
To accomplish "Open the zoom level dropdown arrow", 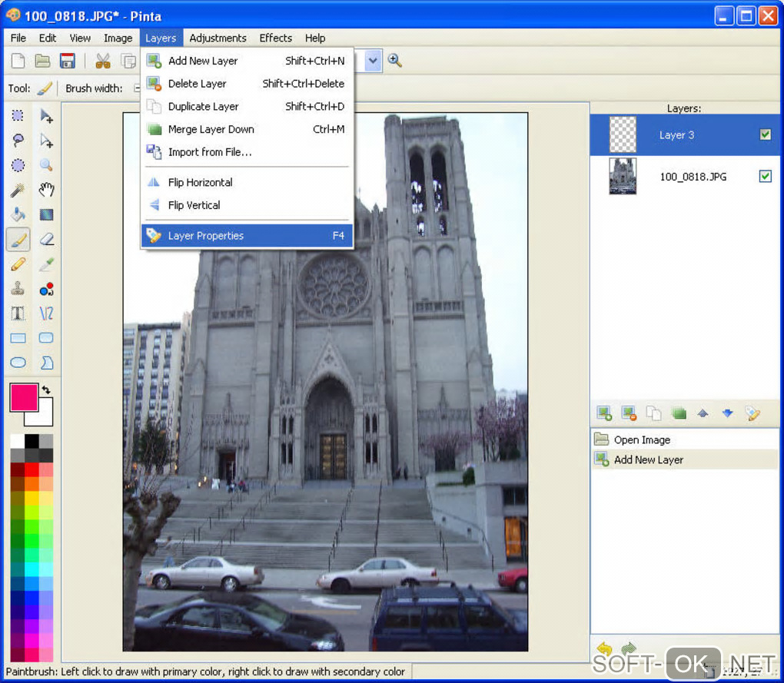I will coord(374,61).
